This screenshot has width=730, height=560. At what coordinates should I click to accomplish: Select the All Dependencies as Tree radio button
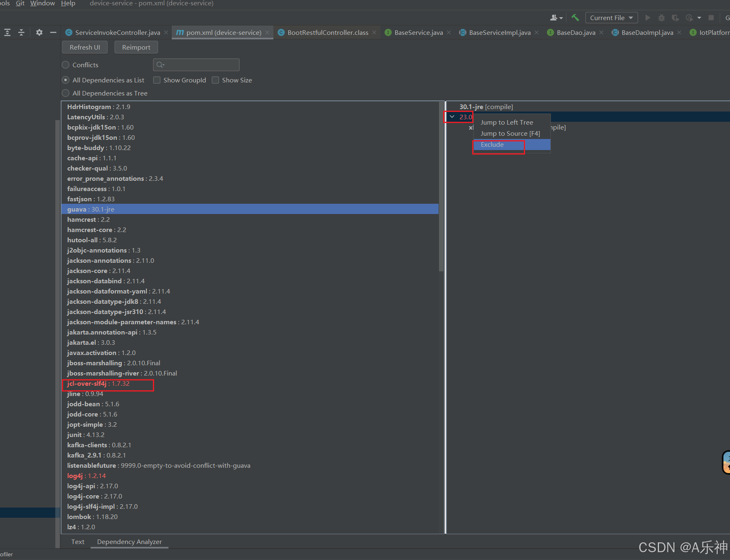[65, 93]
